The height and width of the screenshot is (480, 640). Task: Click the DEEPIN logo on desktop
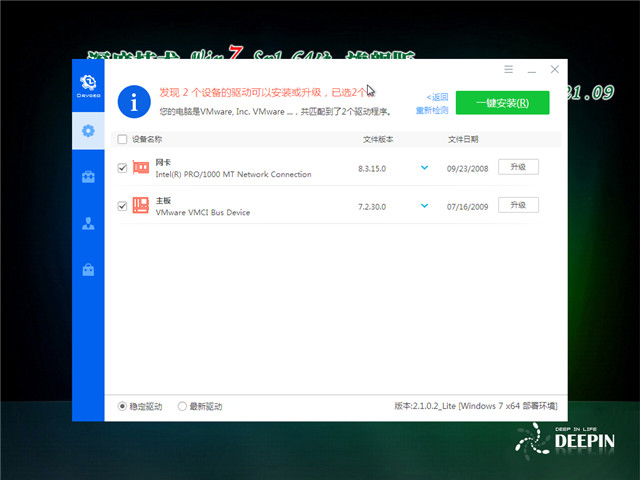click(x=565, y=440)
